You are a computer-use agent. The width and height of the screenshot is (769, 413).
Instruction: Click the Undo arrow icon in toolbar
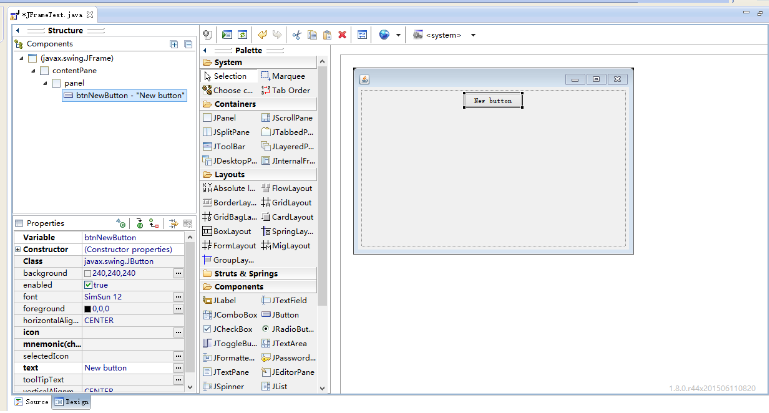(263, 34)
